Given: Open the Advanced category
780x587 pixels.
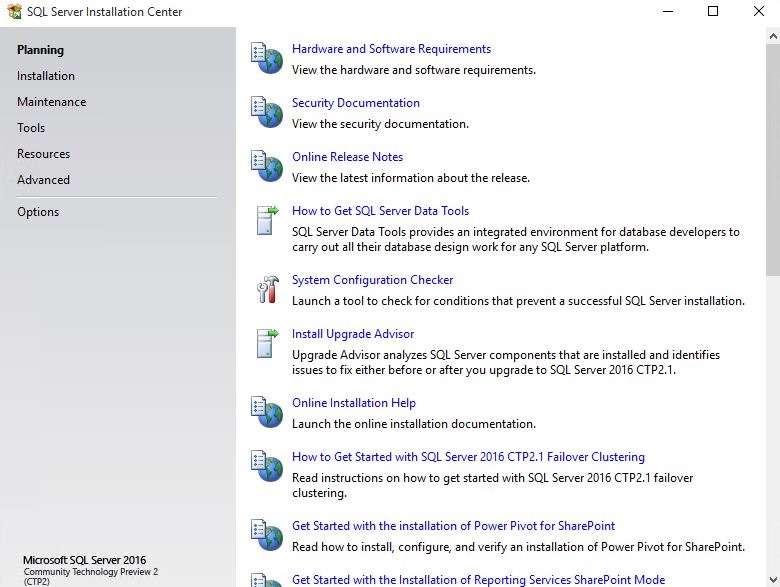Looking at the screenshot, I should tap(43, 180).
